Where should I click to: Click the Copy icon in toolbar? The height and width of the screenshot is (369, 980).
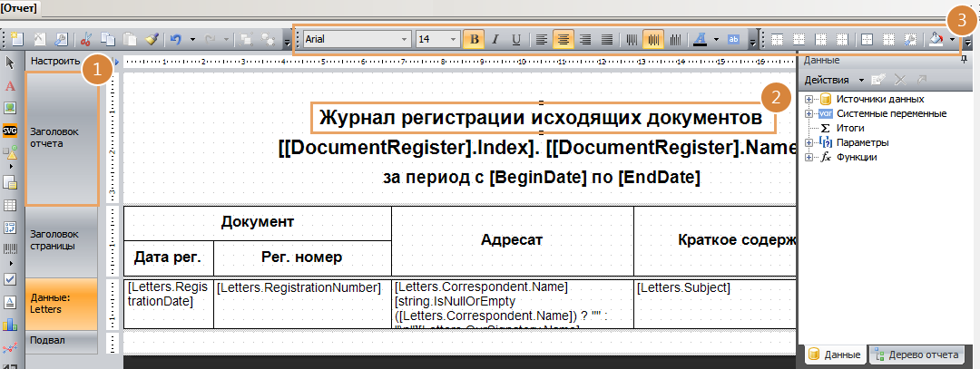pyautogui.click(x=108, y=40)
